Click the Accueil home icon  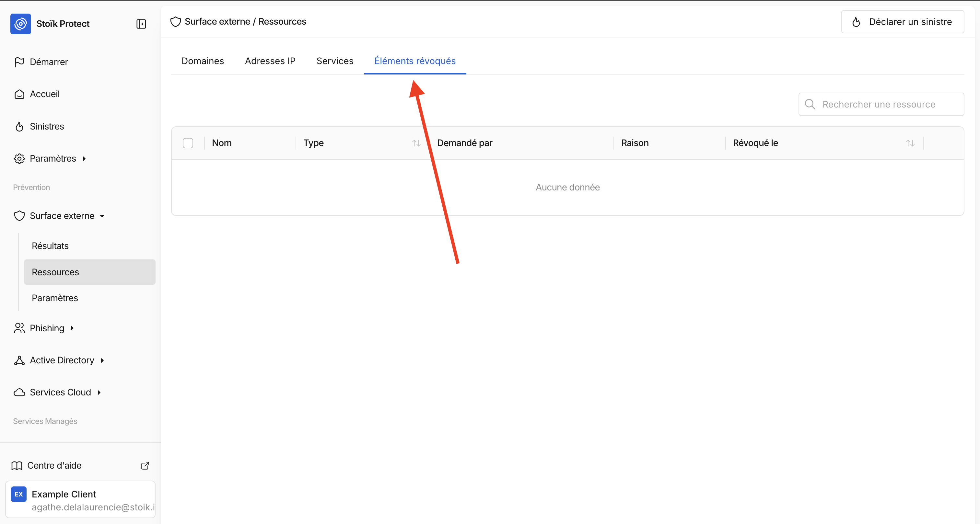coord(19,94)
